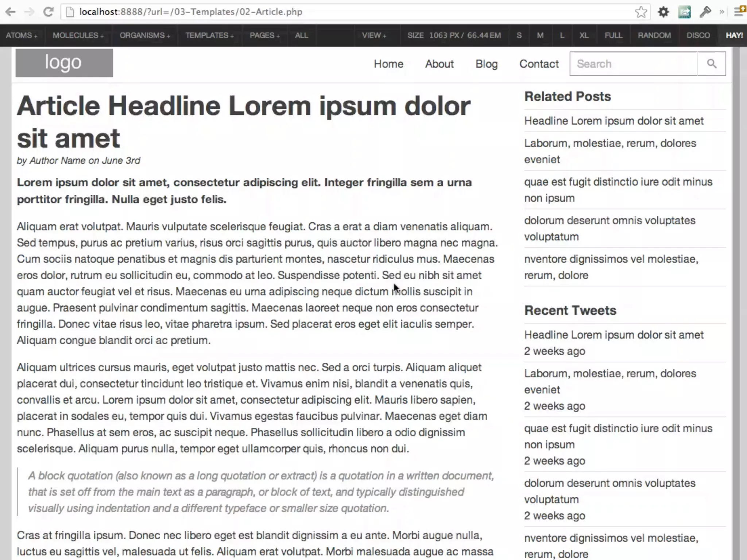The image size is (747, 560).
Task: Toggle the HAY! mode button
Action: tap(734, 35)
